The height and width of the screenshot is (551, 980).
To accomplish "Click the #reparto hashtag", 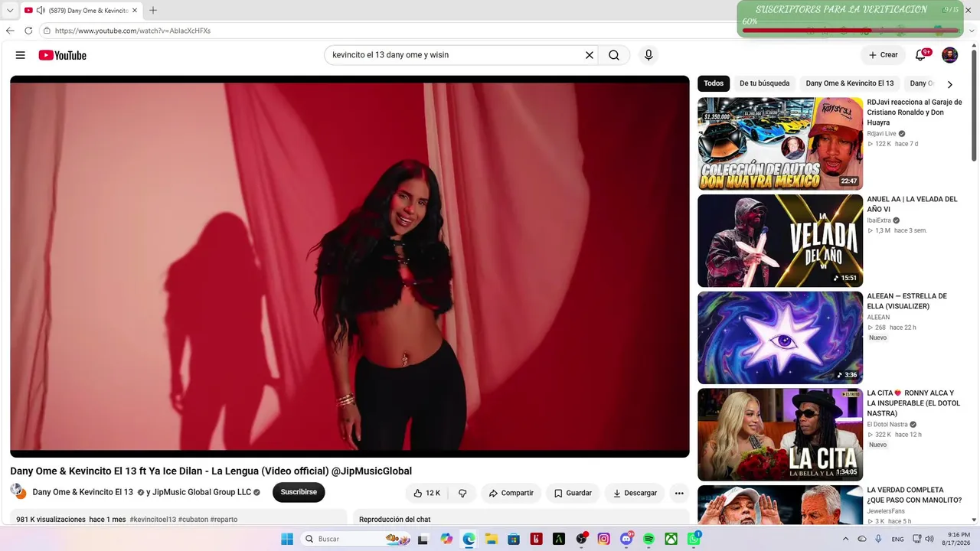I will coord(224,520).
